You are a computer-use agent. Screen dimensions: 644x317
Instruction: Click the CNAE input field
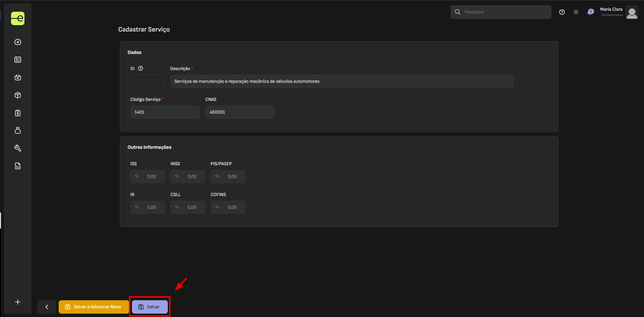point(240,112)
